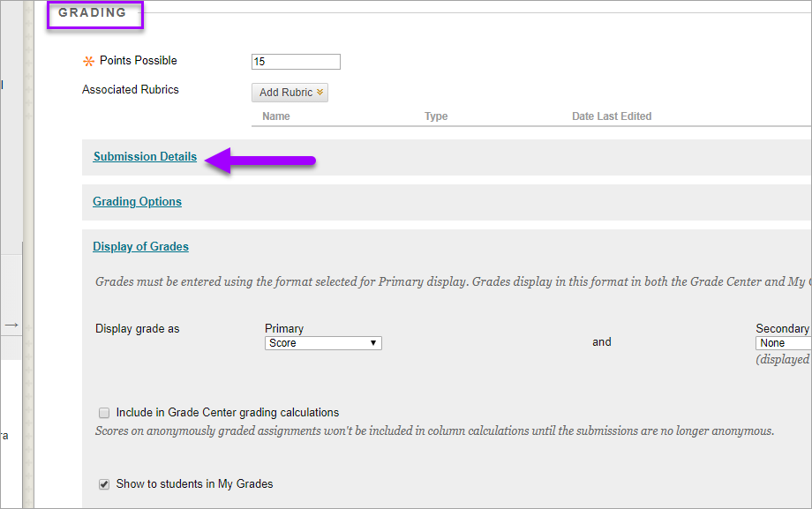Click the Name column header under Associated Rubrics

275,116
